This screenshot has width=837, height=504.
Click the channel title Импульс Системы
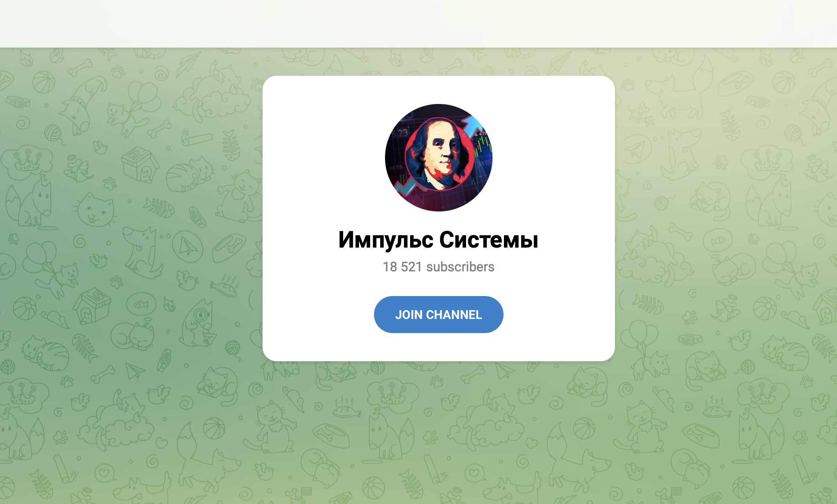point(438,240)
